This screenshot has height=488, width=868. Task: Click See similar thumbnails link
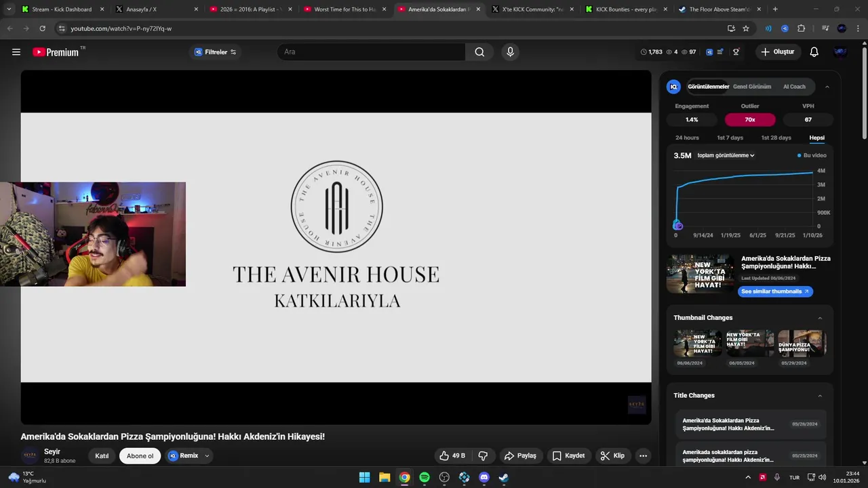coord(775,291)
